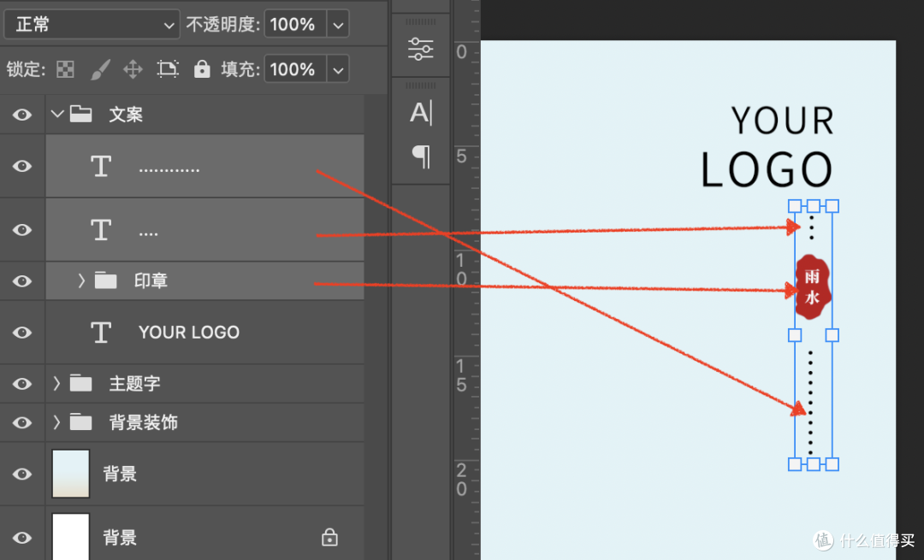Click the bottom-right transform handle on canvas
924x560 pixels.
pyautogui.click(x=832, y=464)
